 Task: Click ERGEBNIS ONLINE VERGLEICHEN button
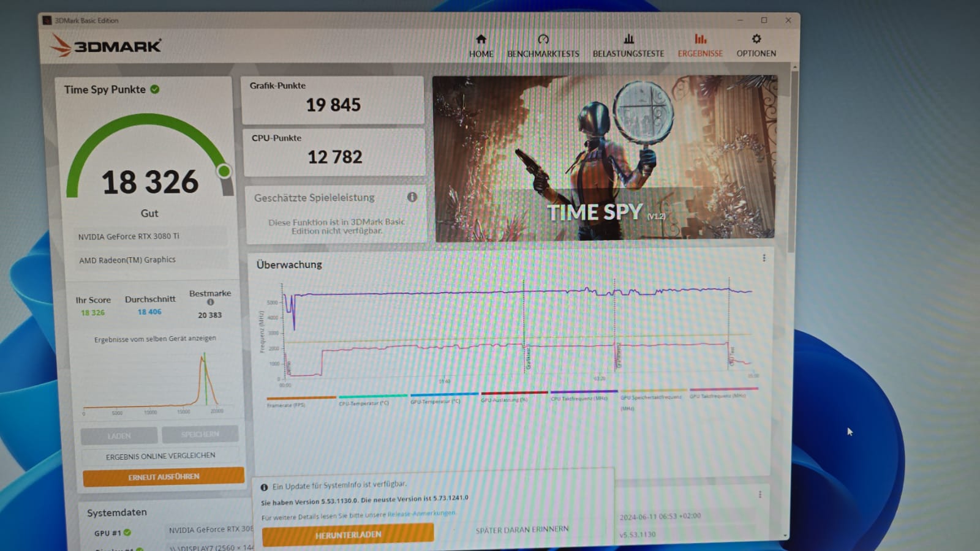160,456
